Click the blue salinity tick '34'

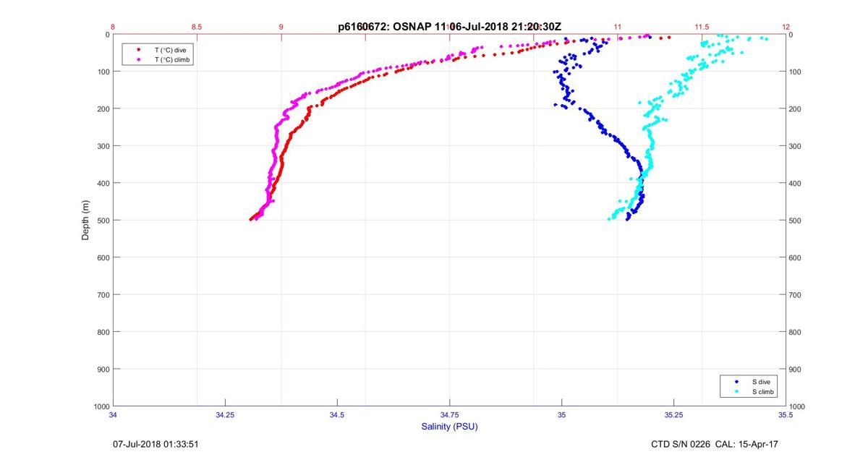point(113,415)
